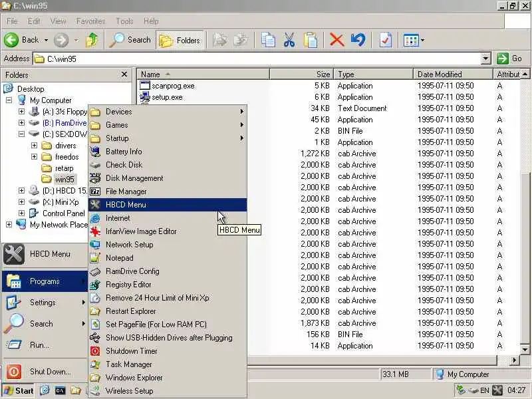Close the Folders pane
The image size is (532, 399).
click(x=124, y=74)
